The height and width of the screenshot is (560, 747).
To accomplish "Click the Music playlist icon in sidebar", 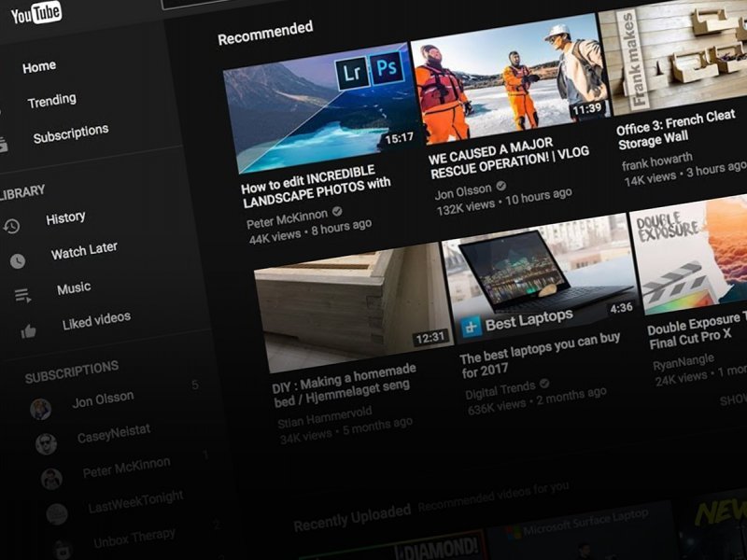I will pyautogui.click(x=22, y=296).
